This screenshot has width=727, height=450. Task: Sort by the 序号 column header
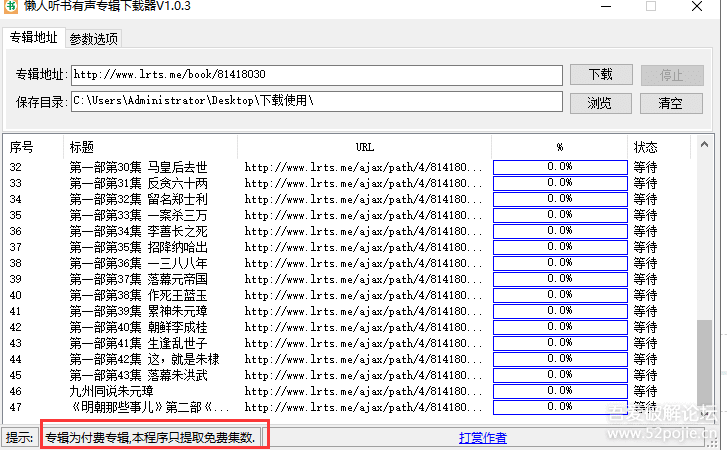pos(22,147)
